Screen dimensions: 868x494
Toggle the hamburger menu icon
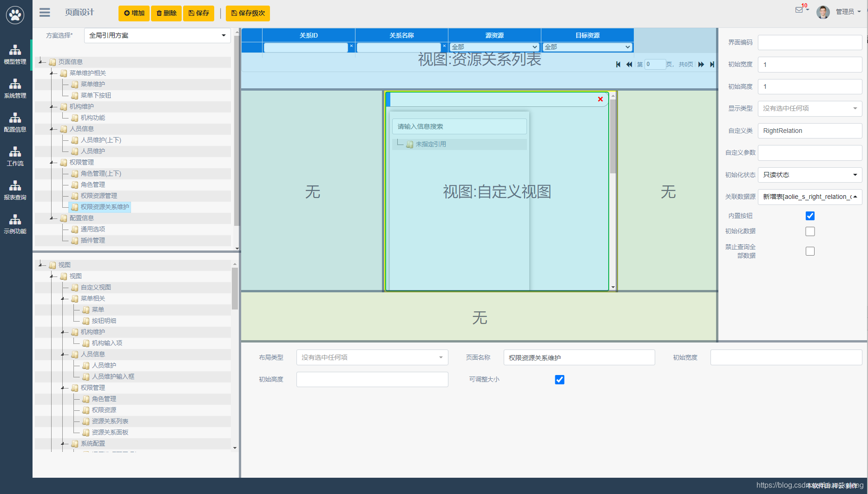(x=45, y=13)
